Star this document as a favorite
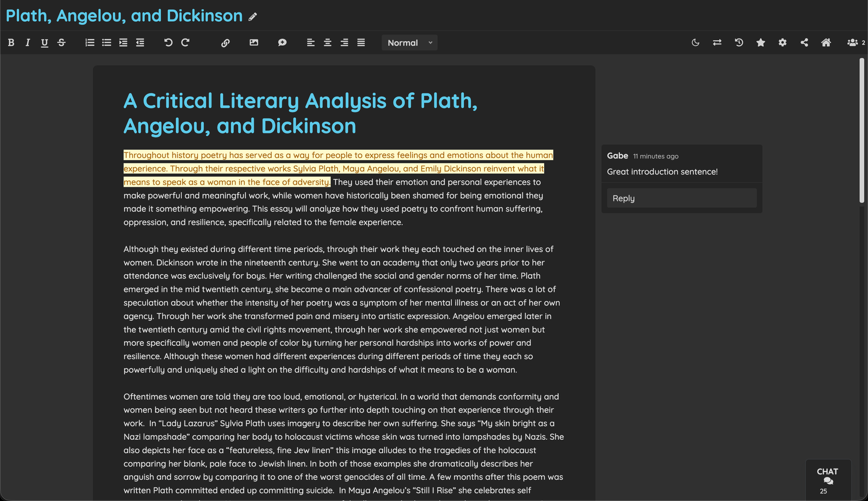 761,42
